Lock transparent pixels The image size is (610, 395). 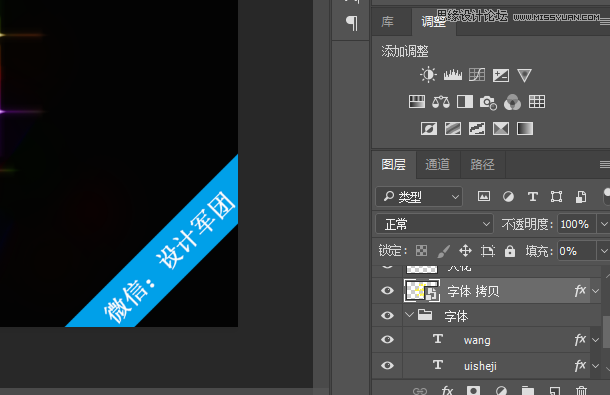click(421, 251)
